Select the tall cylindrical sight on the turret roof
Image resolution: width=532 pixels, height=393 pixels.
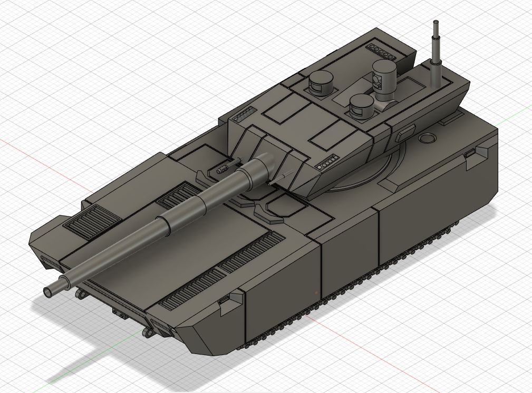point(384,81)
